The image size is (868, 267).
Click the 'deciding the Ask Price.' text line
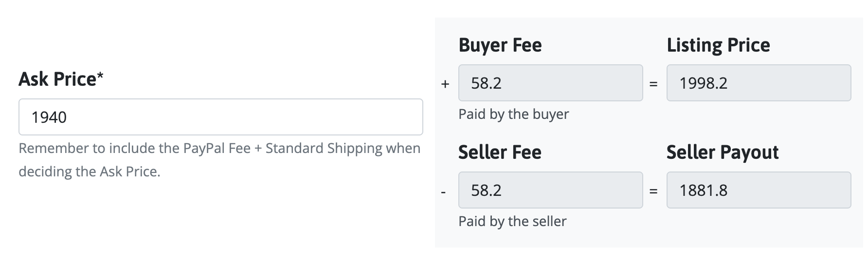tap(89, 172)
